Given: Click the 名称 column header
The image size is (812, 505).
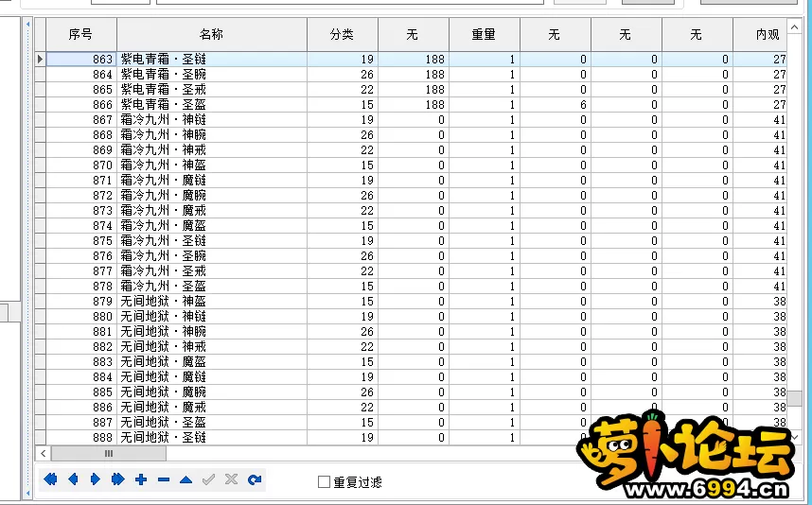Looking at the screenshot, I should tap(212, 34).
